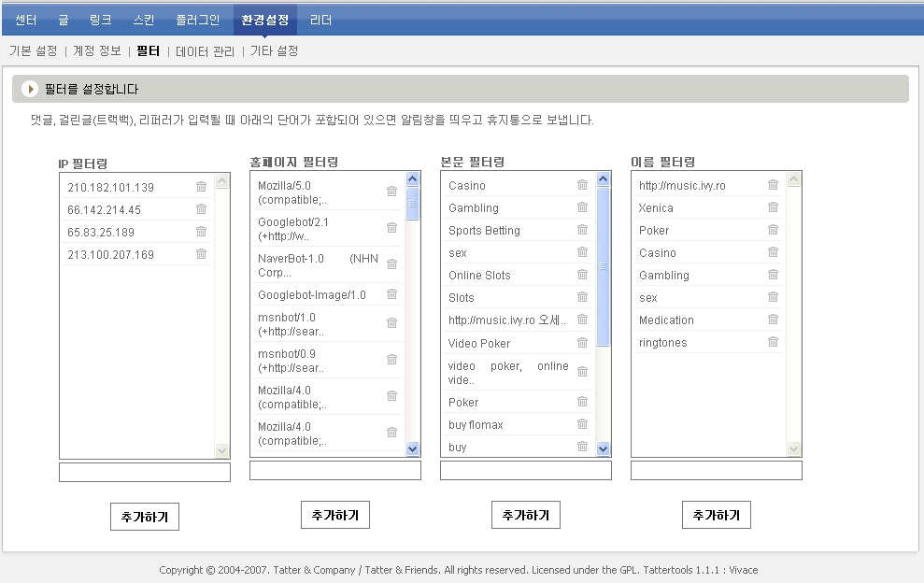
Task: Delete msnbot/1.0 homepage filter
Action: click(x=391, y=323)
